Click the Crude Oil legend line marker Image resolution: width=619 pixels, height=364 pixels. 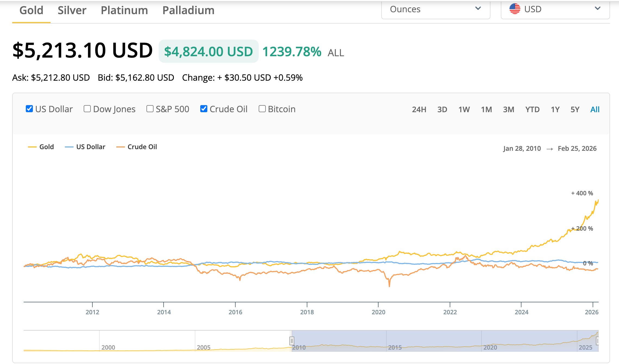click(x=120, y=147)
